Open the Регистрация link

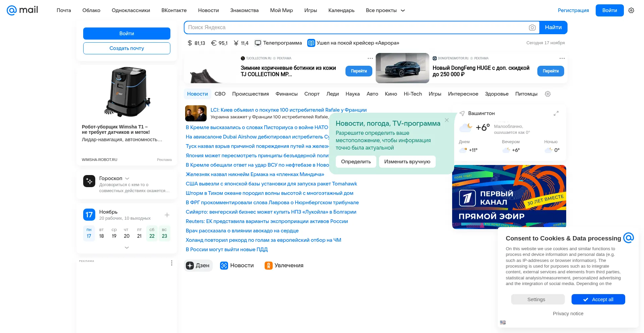tap(573, 10)
